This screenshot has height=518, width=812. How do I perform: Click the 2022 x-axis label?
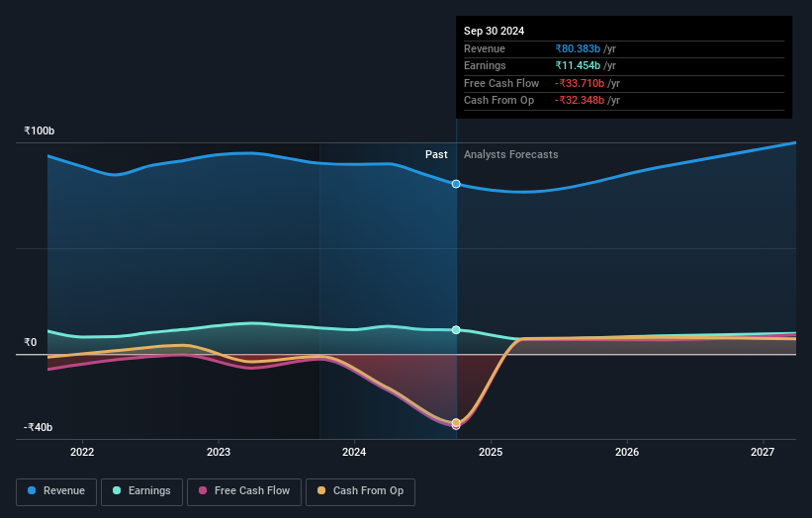click(x=82, y=453)
